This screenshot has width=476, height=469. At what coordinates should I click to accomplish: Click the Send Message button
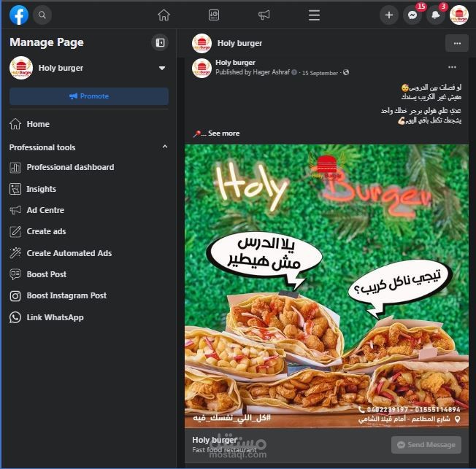426,445
